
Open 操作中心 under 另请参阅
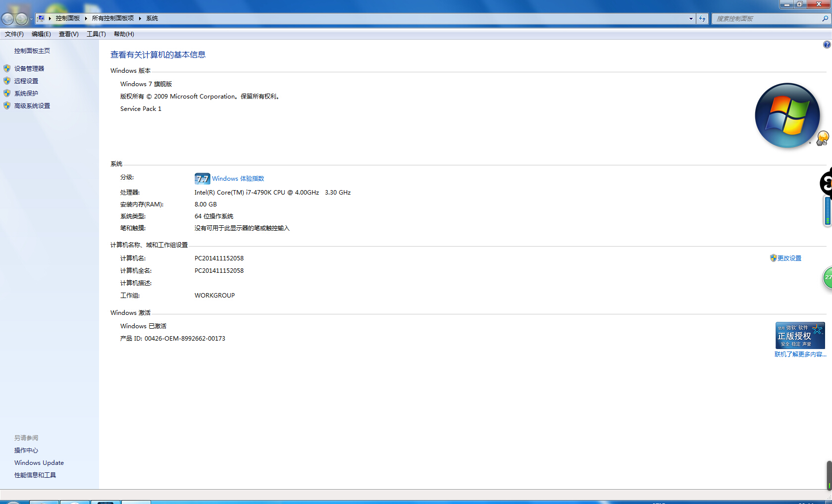pyautogui.click(x=26, y=451)
